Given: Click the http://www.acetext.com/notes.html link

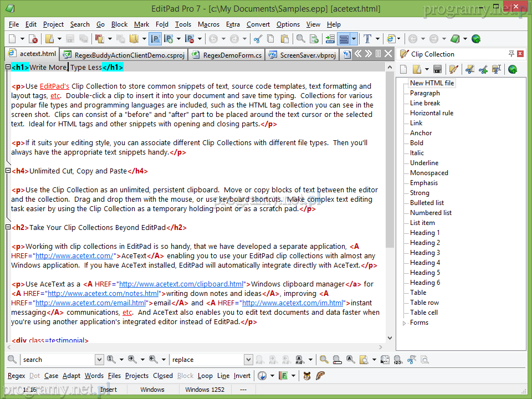Looking at the screenshot, I should (103, 294).
